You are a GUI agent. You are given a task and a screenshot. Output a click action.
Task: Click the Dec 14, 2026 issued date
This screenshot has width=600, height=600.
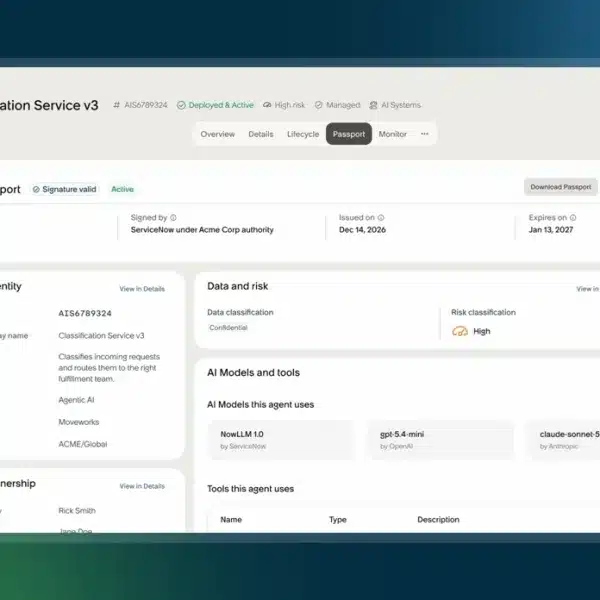362,230
